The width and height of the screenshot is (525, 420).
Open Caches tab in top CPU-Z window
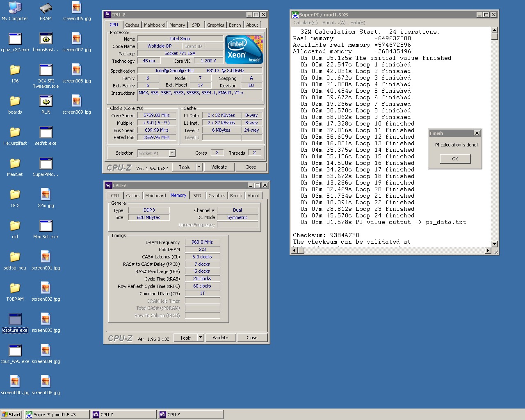132,25
